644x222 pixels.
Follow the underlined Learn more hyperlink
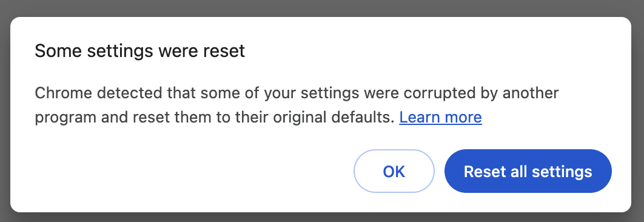(440, 118)
